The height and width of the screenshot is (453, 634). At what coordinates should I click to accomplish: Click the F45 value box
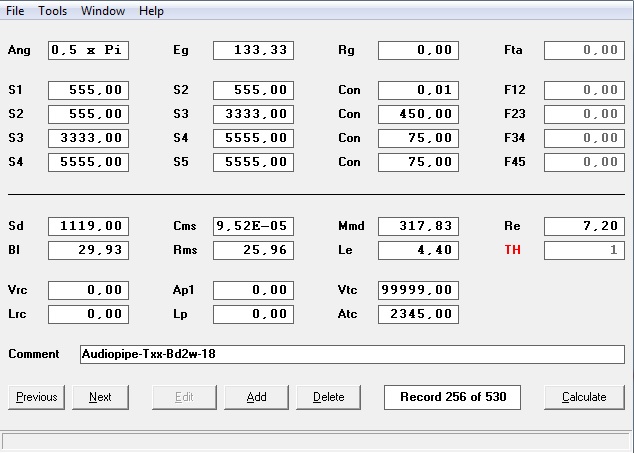(584, 162)
